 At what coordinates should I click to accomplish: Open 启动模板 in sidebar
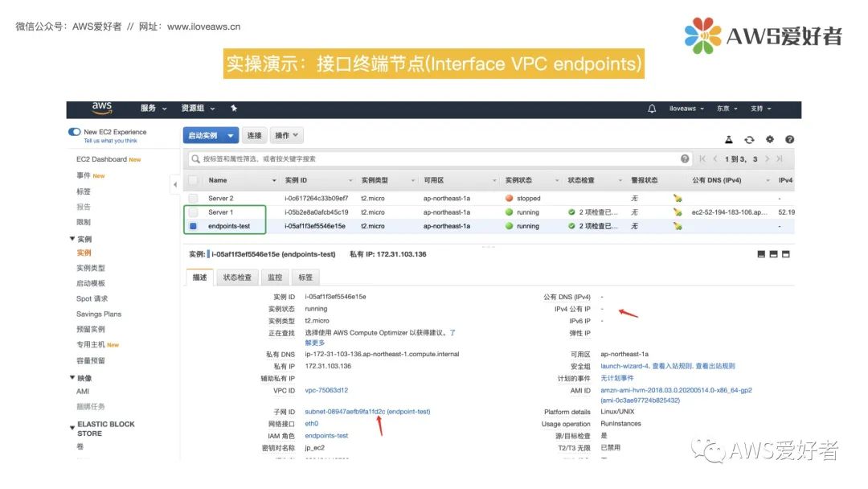[91, 284]
